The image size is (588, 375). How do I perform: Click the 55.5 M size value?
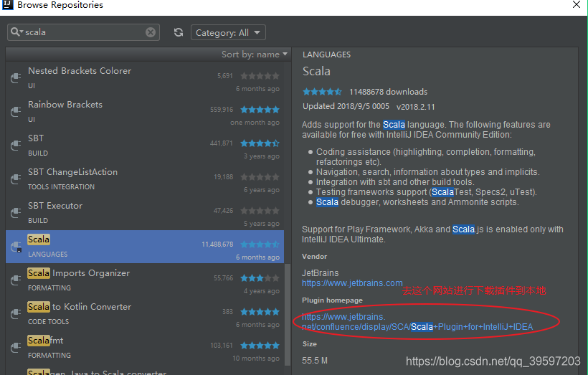(x=315, y=361)
